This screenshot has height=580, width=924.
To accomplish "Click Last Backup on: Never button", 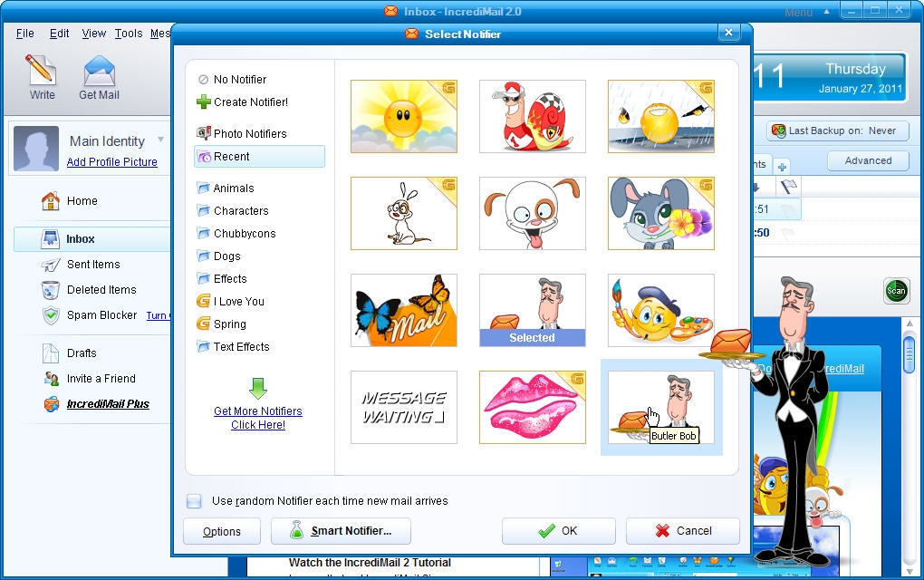I will (837, 130).
